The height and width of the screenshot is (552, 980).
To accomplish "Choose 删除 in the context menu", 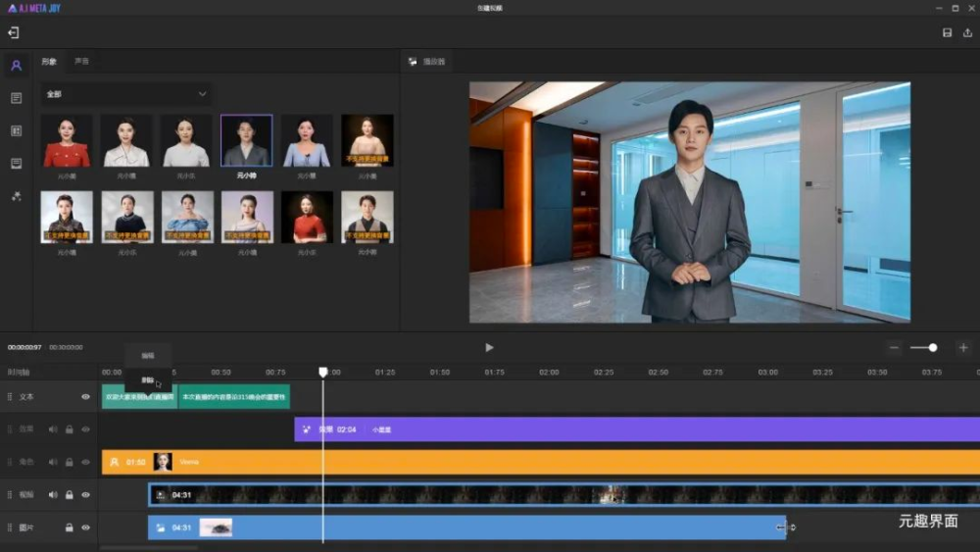I will (148, 380).
